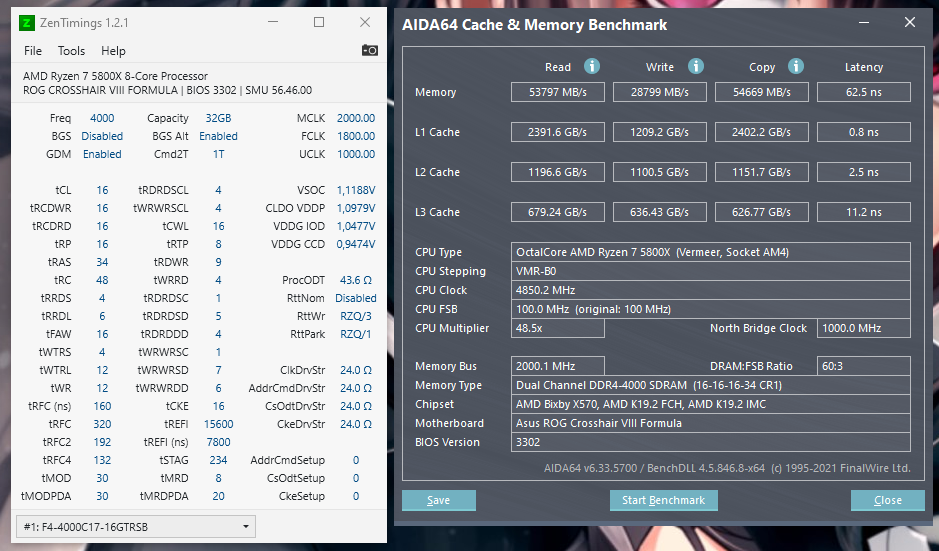Expand the F4-4000C17-16GTRSB module dropdown
Screen dimensions: 939x551
coord(136,526)
